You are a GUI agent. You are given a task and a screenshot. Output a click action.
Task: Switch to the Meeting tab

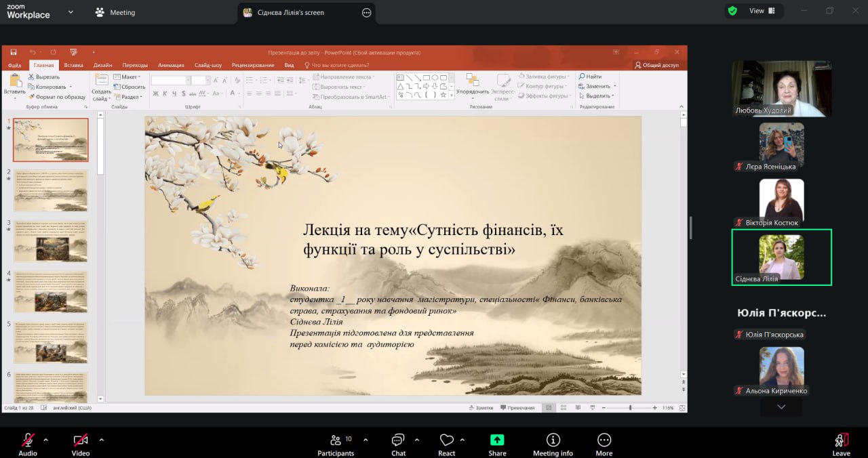tap(115, 12)
